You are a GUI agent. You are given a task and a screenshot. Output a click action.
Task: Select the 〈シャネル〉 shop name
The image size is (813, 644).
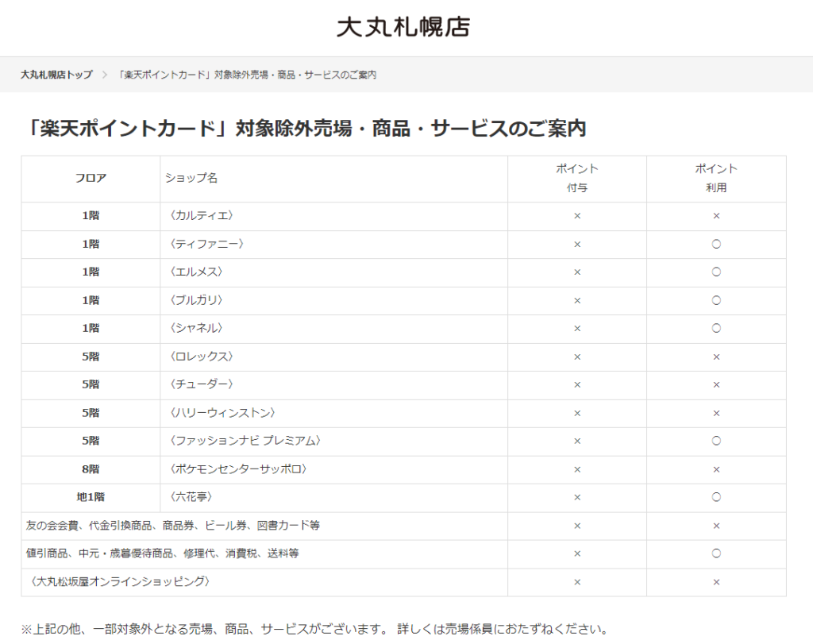click(197, 328)
